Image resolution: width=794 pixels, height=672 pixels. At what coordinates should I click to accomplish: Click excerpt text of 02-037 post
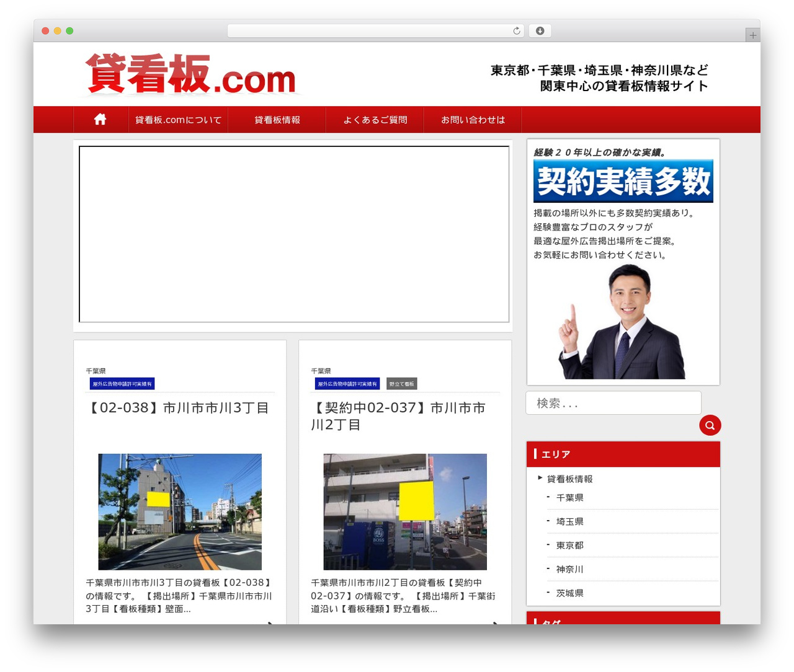coord(403,596)
